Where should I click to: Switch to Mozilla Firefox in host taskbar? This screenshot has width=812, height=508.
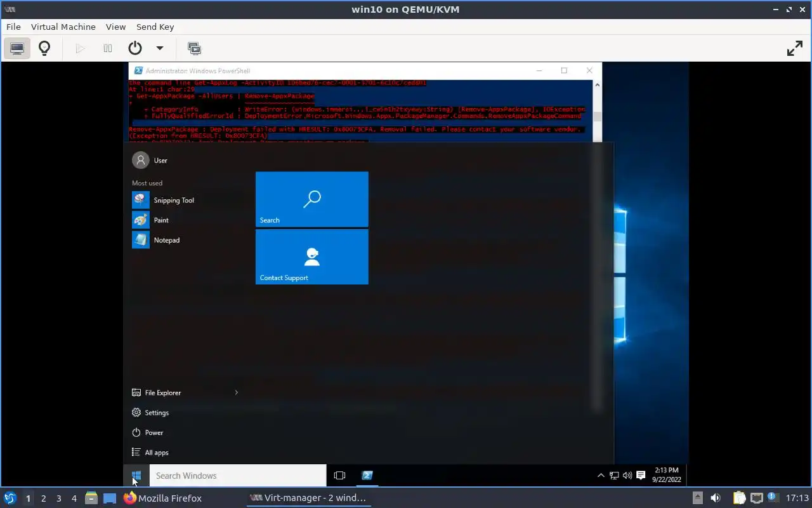pyautogui.click(x=162, y=498)
